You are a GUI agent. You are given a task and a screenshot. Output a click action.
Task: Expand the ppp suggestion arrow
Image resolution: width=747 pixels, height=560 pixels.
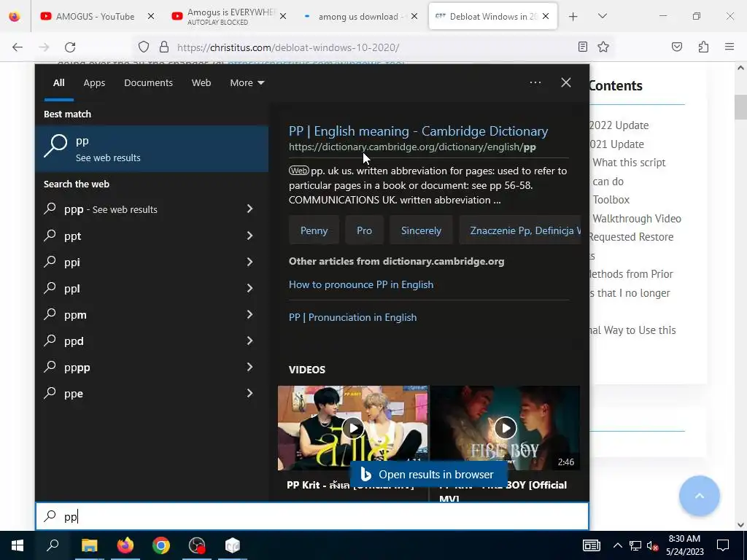(x=249, y=209)
